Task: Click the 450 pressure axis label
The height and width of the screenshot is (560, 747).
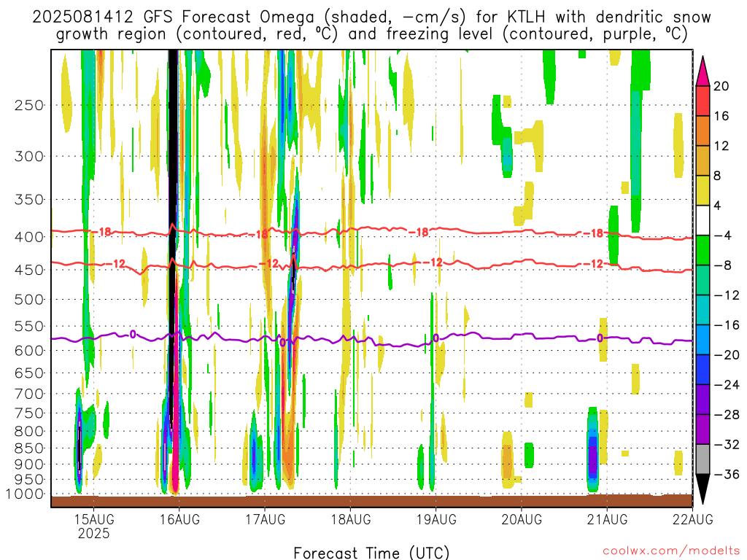Action: [x=29, y=270]
